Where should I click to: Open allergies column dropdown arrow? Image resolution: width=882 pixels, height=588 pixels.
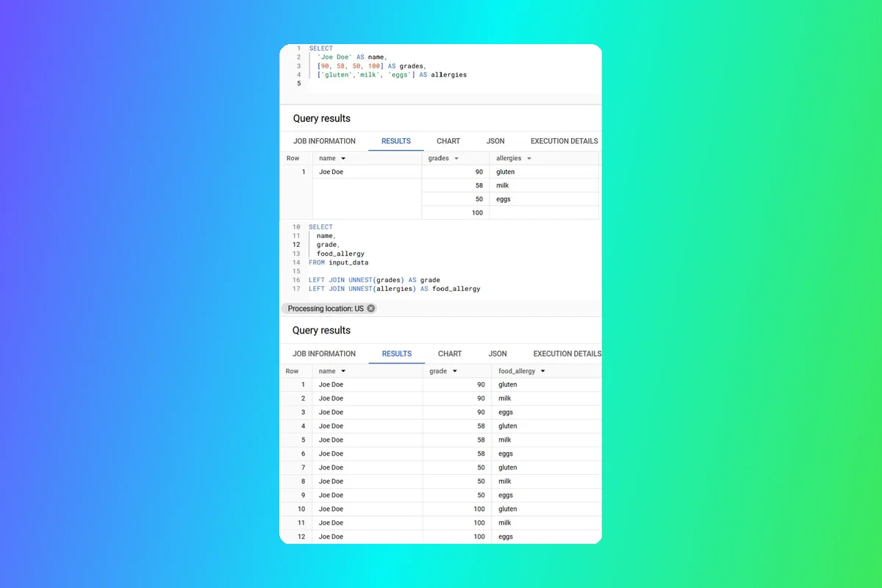coord(529,158)
